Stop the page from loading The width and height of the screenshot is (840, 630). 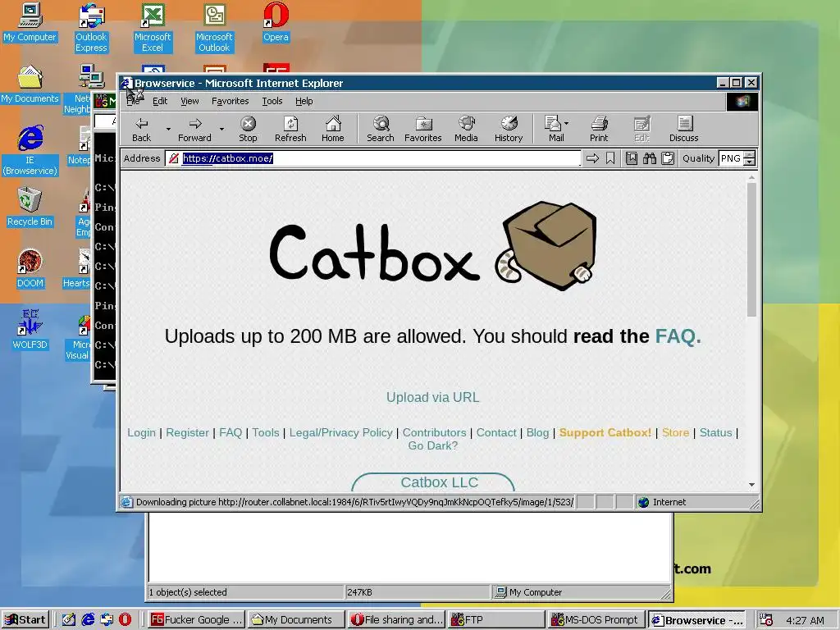pos(248,130)
